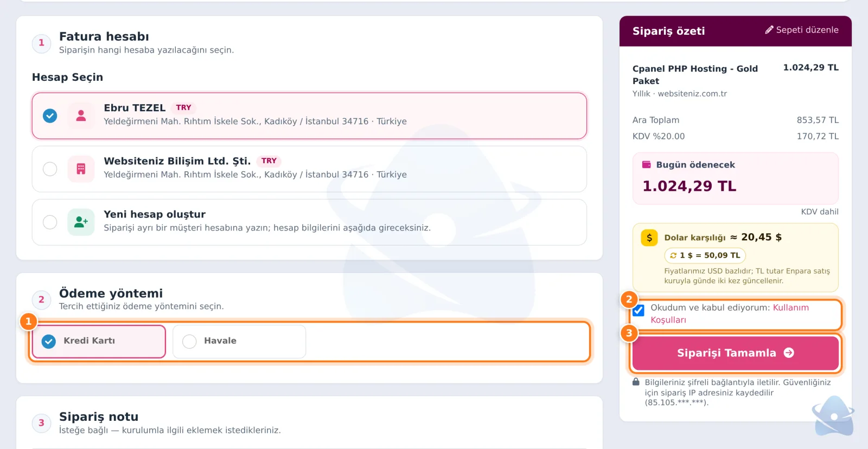The image size is (868, 449).
Task: Click the Sipariş özeti header title
Action: click(x=669, y=31)
